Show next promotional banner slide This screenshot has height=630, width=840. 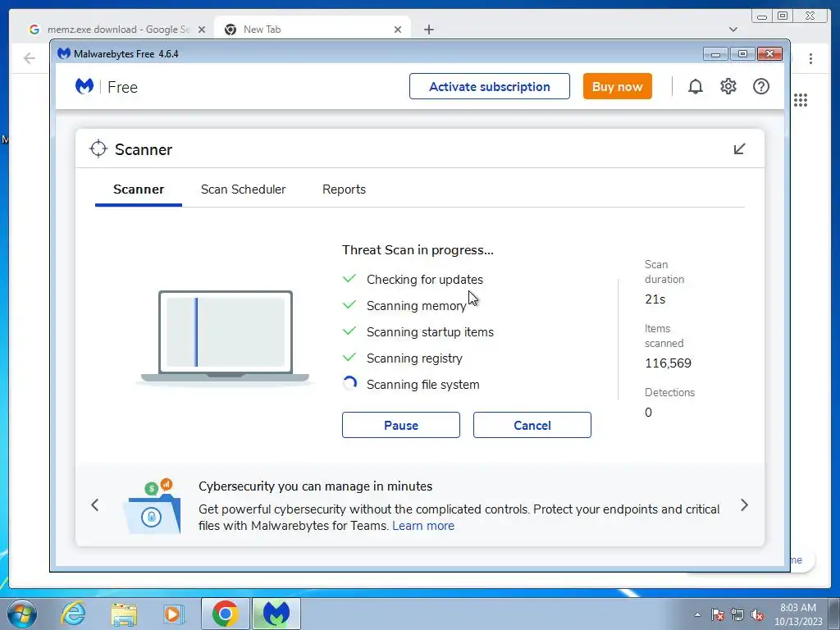coord(744,505)
